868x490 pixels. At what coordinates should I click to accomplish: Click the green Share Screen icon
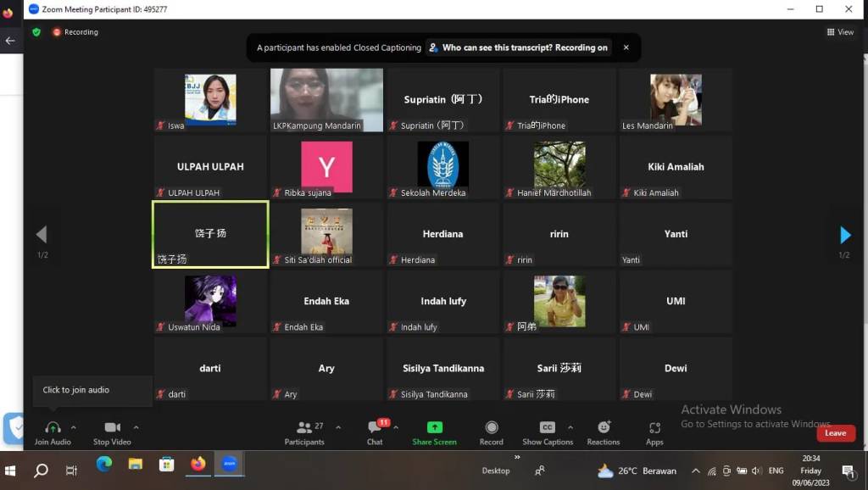pos(434,428)
